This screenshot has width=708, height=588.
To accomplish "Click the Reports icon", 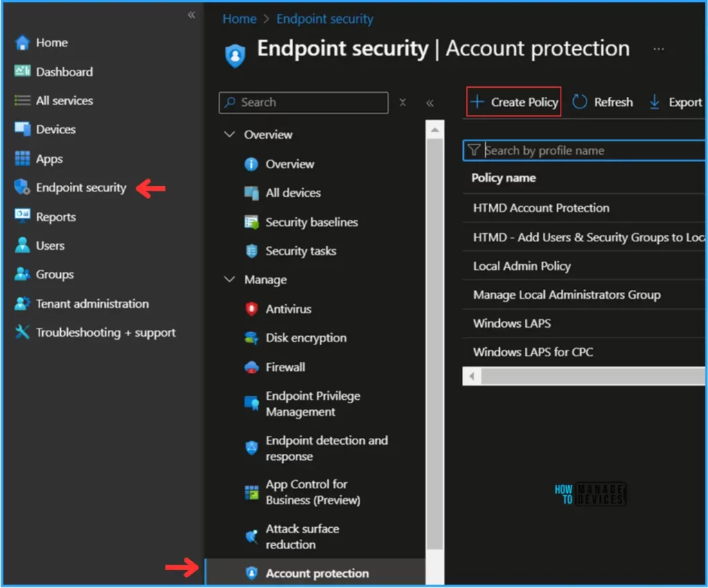I will click(x=22, y=216).
